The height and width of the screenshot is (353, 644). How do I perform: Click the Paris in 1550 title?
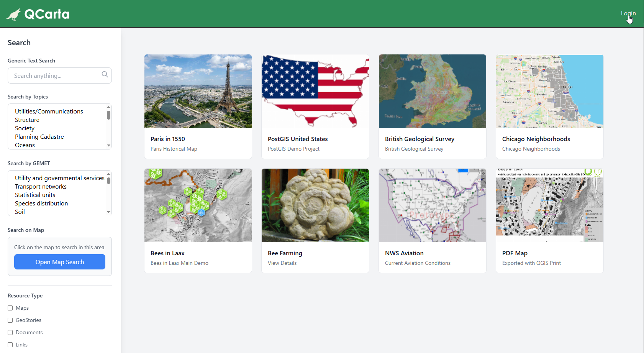[x=168, y=139]
